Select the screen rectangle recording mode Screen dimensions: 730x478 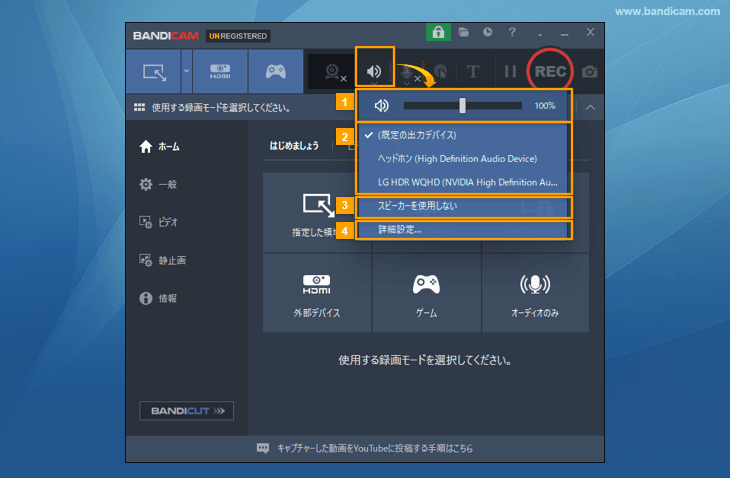tap(154, 72)
